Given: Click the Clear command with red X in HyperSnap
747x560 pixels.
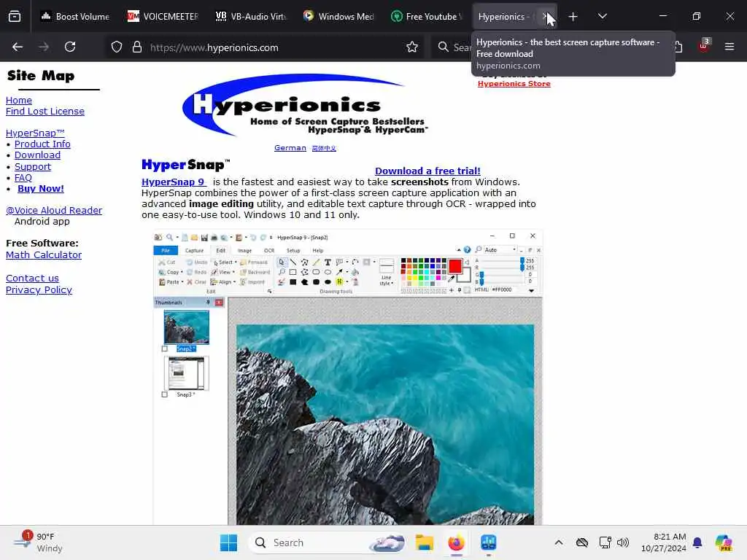Looking at the screenshot, I should (196, 282).
